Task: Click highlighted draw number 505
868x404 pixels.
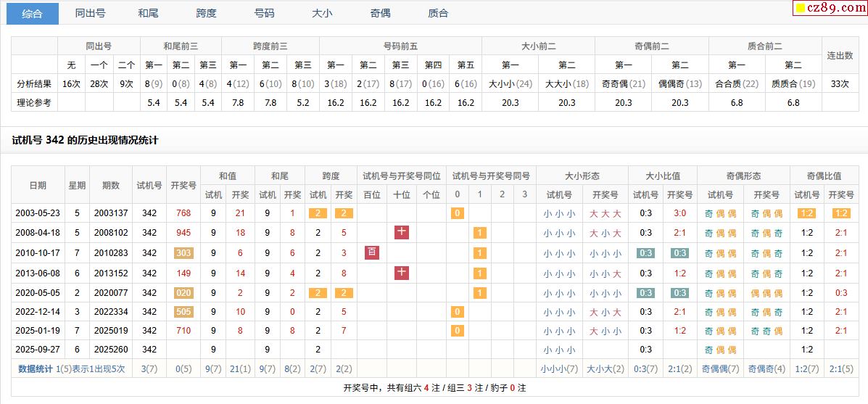Action: pyautogui.click(x=183, y=312)
